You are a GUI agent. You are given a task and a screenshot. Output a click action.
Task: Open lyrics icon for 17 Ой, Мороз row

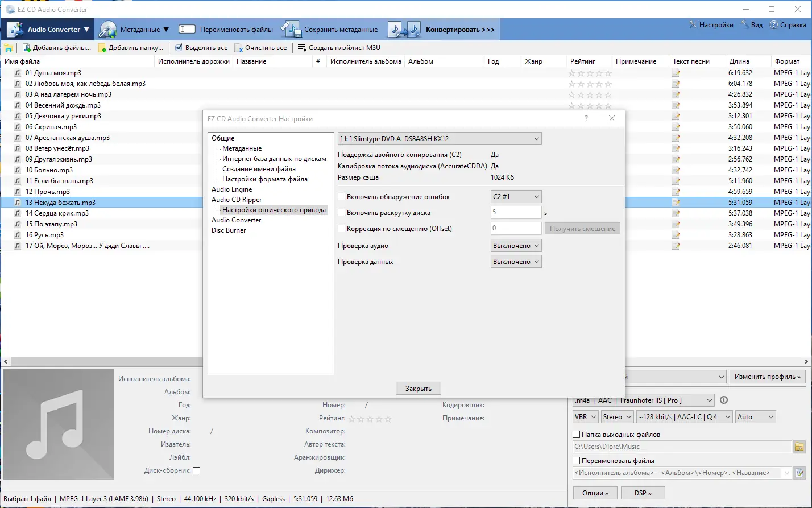[676, 246]
